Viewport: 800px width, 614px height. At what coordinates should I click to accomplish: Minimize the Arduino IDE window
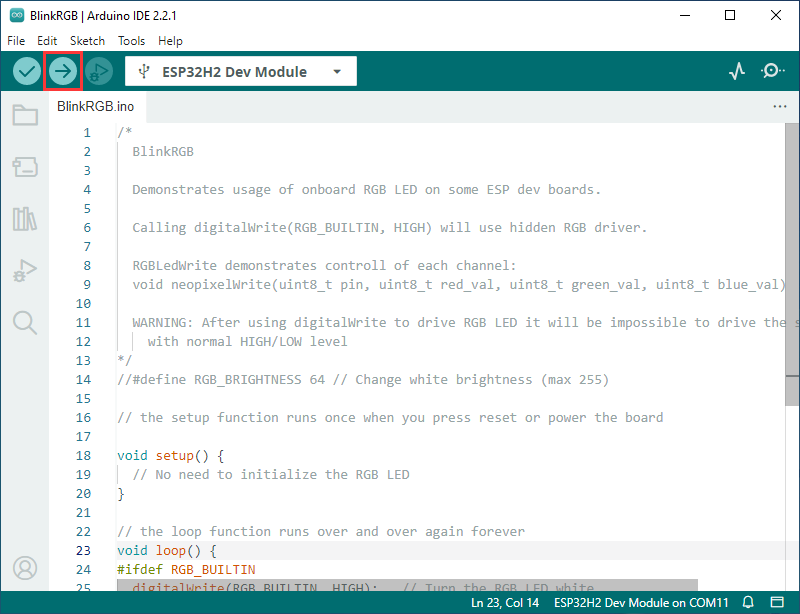tap(685, 15)
